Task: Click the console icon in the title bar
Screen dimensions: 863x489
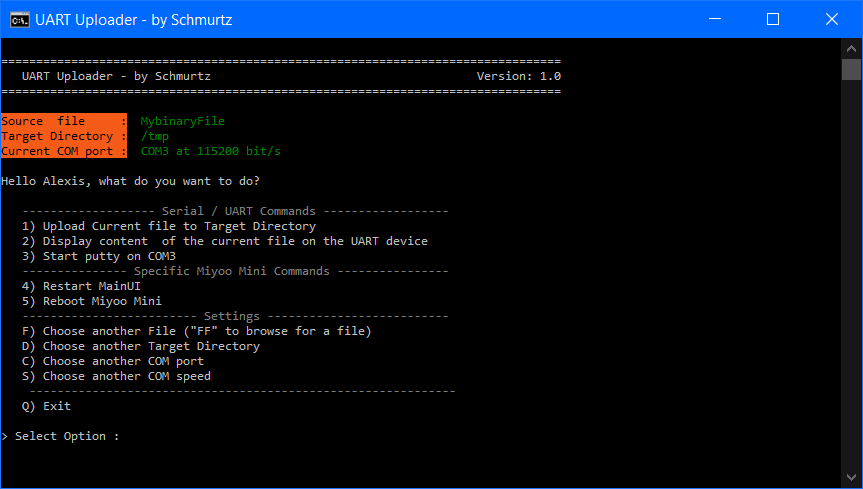Action: click(20, 20)
